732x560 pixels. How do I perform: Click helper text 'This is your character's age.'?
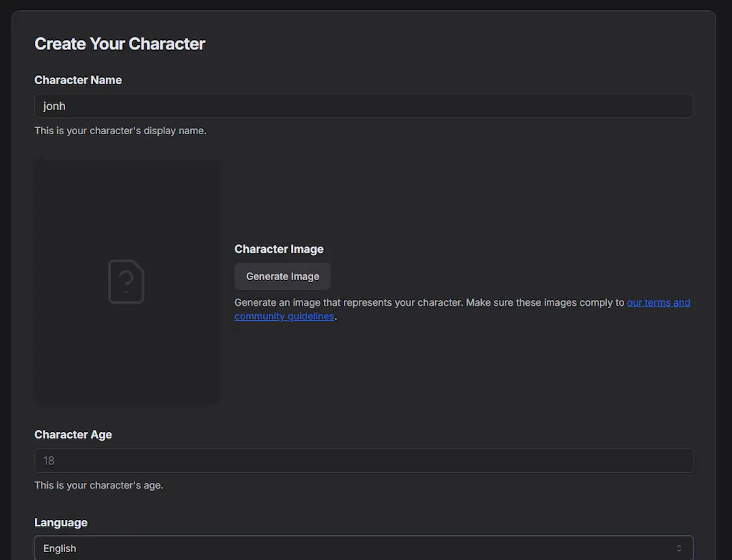[99, 485]
